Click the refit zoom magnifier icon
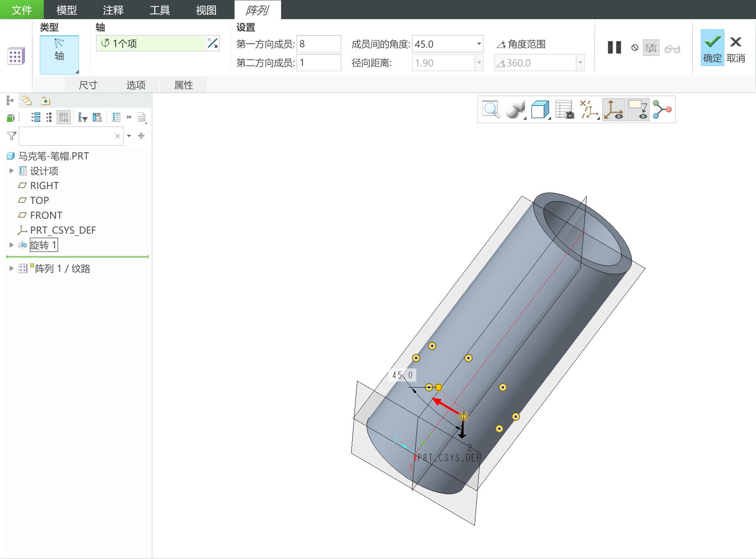Image resolution: width=756 pixels, height=559 pixels. click(491, 109)
